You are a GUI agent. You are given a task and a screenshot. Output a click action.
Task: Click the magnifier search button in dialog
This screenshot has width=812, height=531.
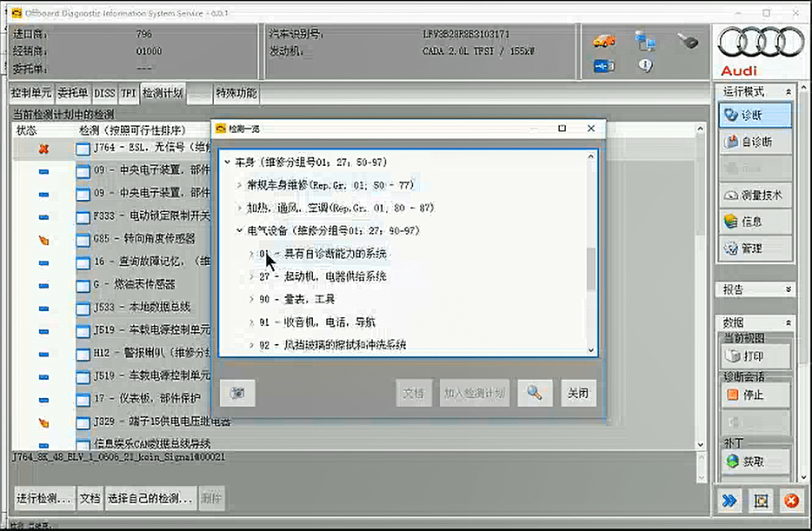pos(535,393)
